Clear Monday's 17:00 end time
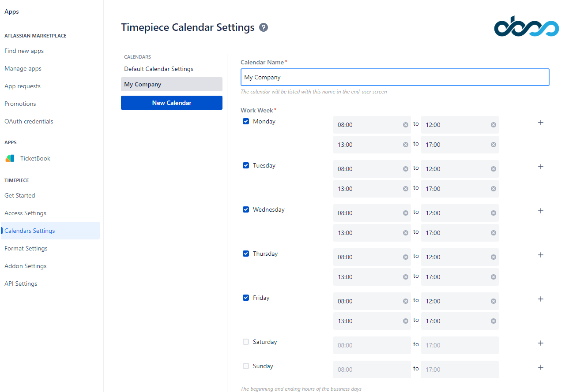 [x=493, y=144]
